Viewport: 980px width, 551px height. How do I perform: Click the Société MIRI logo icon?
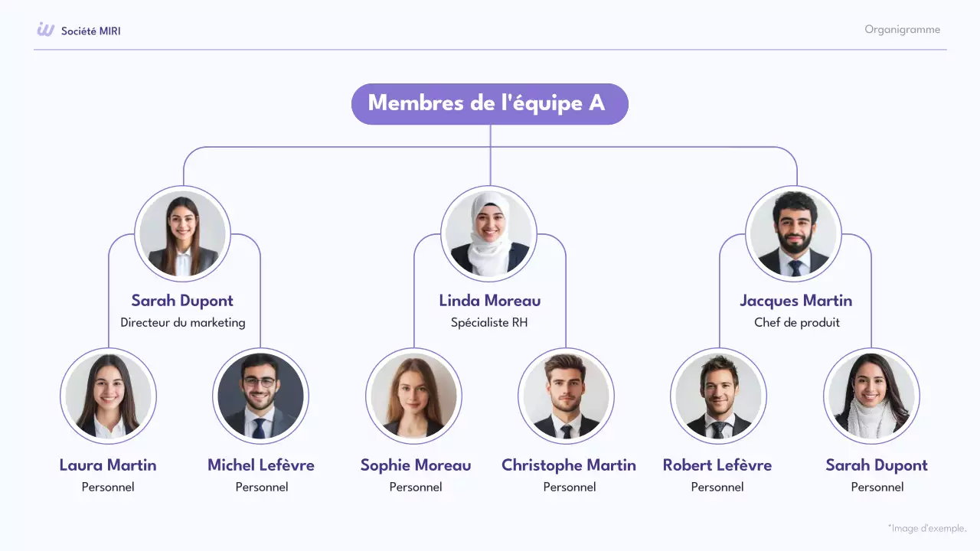coord(46,30)
